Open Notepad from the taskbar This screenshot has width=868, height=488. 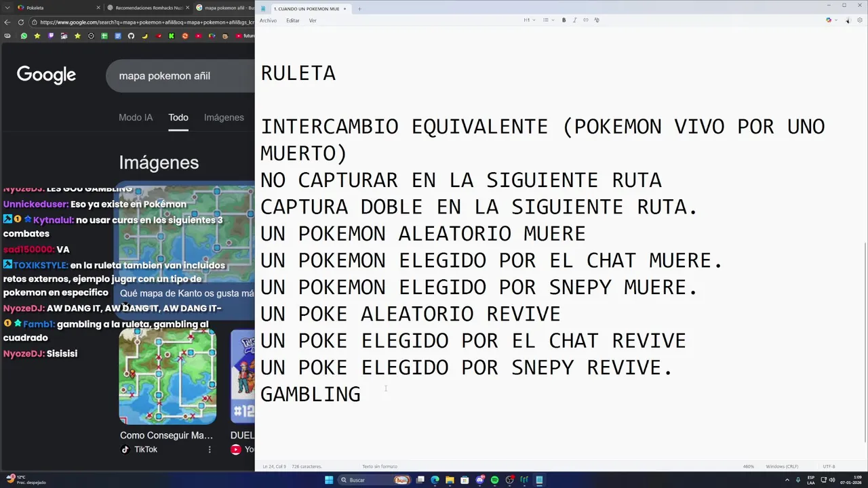click(x=539, y=480)
